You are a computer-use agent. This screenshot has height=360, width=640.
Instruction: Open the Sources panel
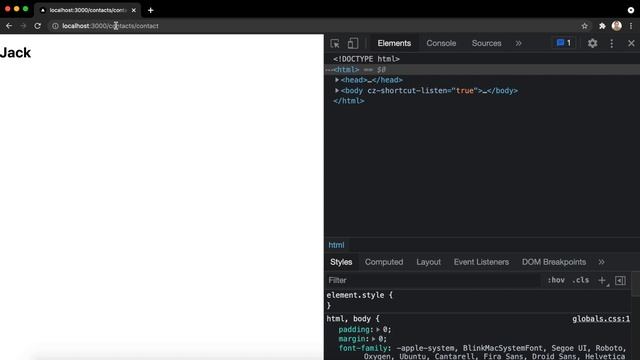[x=487, y=43]
